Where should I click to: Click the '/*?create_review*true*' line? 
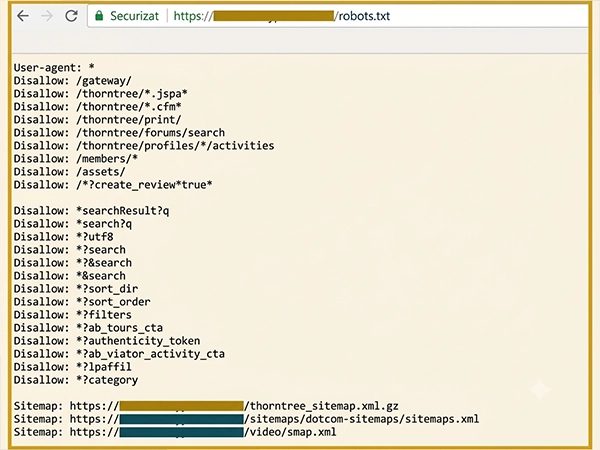tap(113, 185)
